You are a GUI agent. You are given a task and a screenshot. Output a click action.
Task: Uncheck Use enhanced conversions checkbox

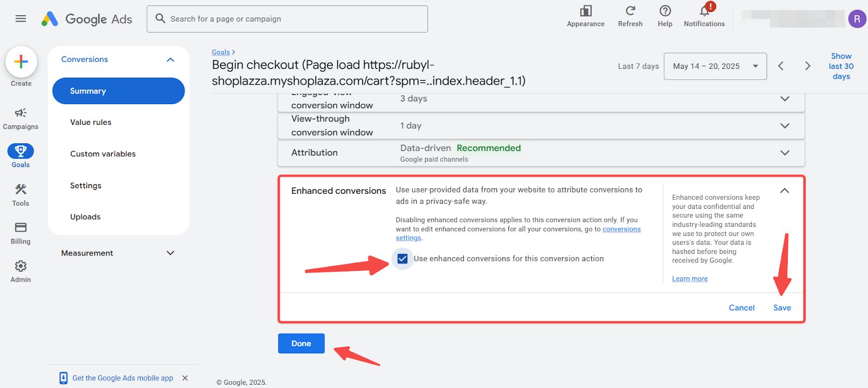[403, 259]
